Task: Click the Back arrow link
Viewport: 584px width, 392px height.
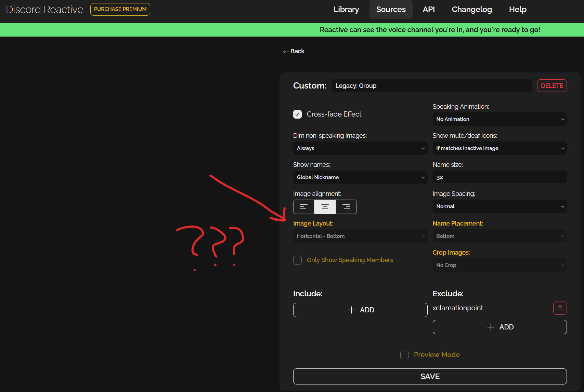Action: point(294,51)
